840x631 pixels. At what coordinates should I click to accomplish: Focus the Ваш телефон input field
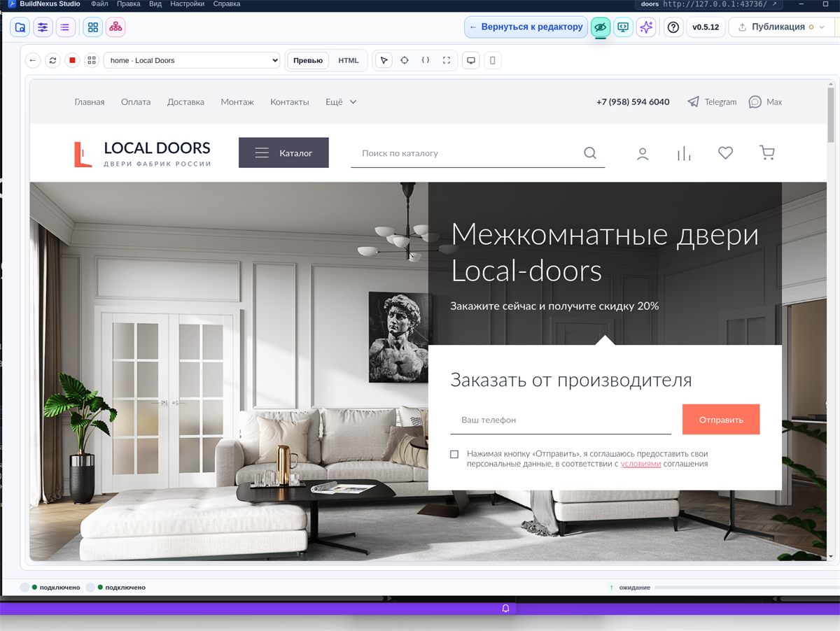(x=561, y=420)
